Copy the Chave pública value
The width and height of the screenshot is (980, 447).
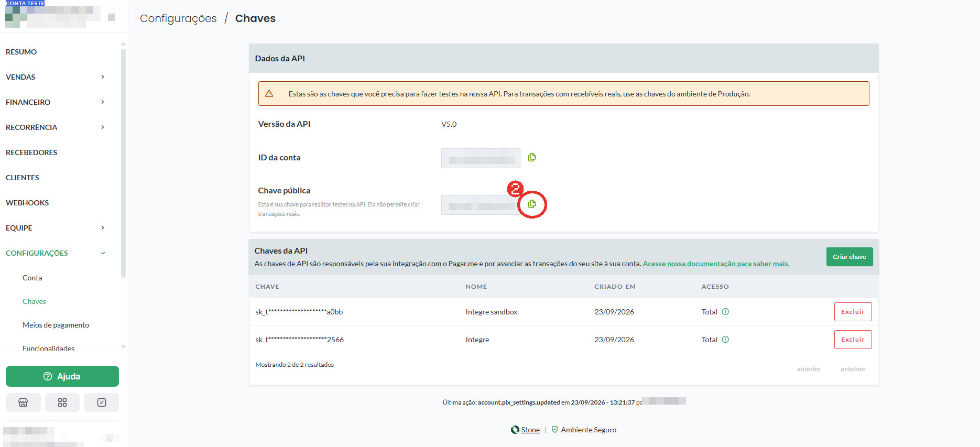[x=532, y=204]
